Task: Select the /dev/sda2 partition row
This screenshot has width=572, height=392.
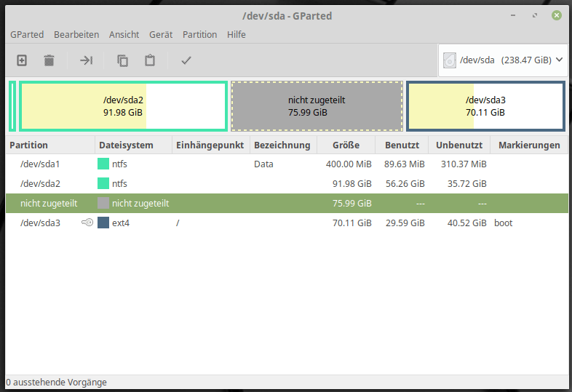Action: 287,184
